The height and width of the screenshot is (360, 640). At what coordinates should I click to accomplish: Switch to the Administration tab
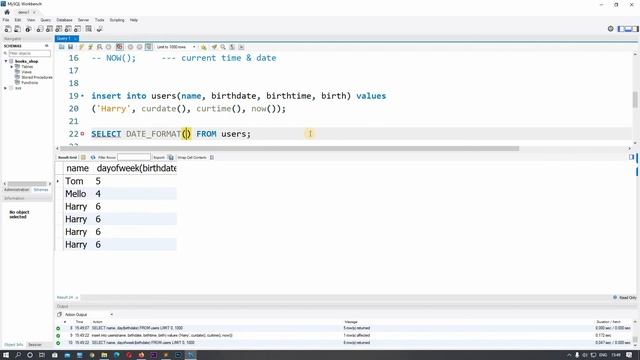click(x=17, y=190)
